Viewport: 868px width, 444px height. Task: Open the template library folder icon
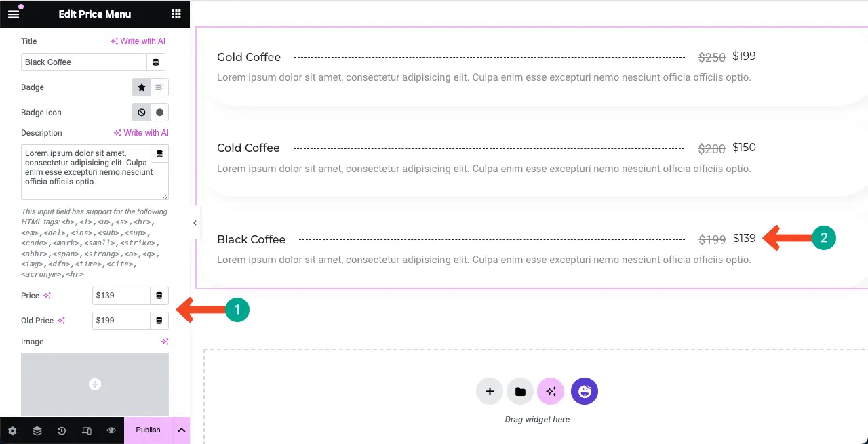point(520,391)
